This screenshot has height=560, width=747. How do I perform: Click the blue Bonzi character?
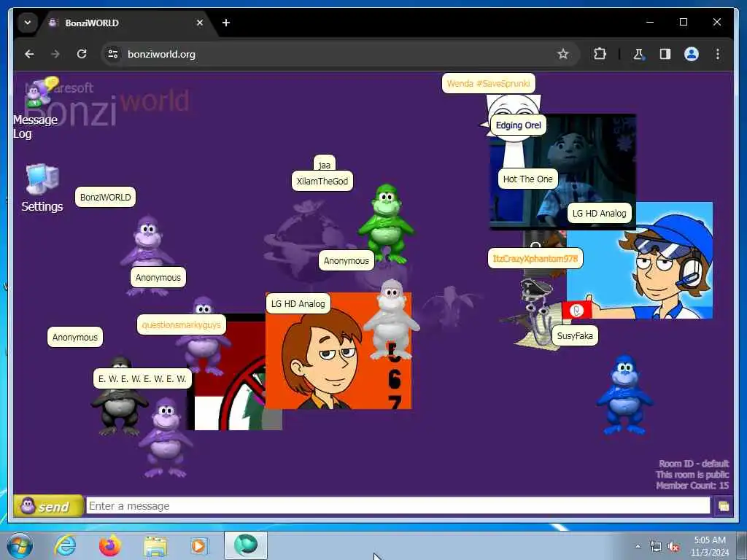pyautogui.click(x=624, y=394)
